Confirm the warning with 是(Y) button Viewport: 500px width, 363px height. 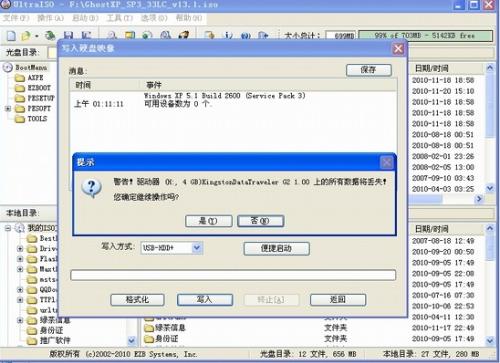[x=208, y=221]
